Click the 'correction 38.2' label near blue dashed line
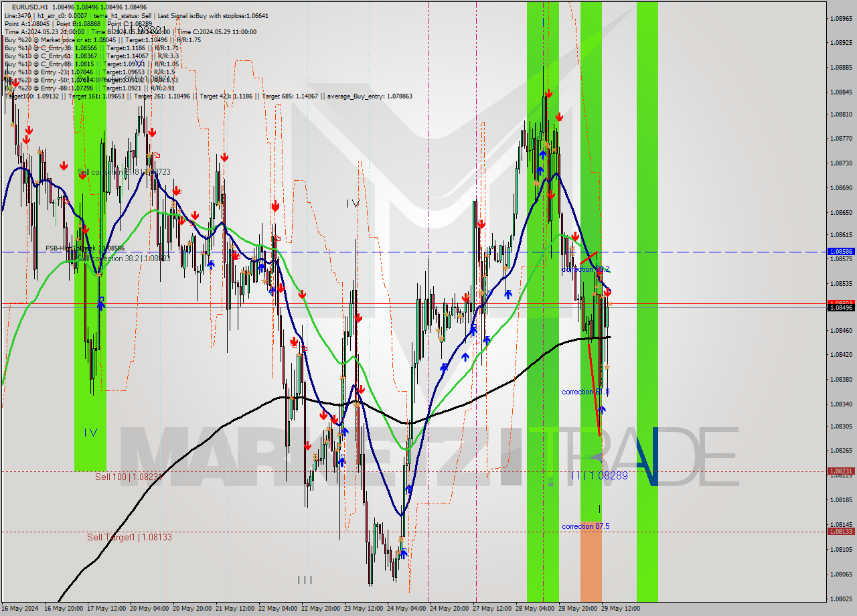 tap(586, 269)
